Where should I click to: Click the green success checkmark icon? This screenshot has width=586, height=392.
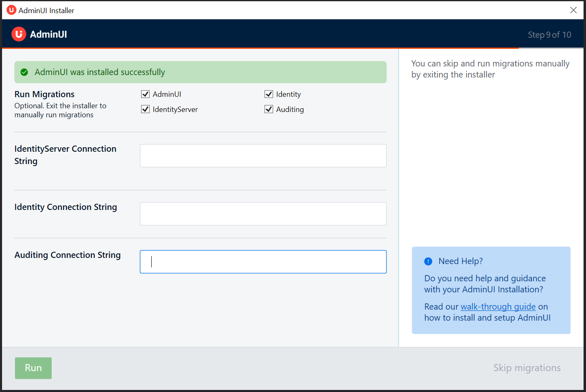(24, 72)
